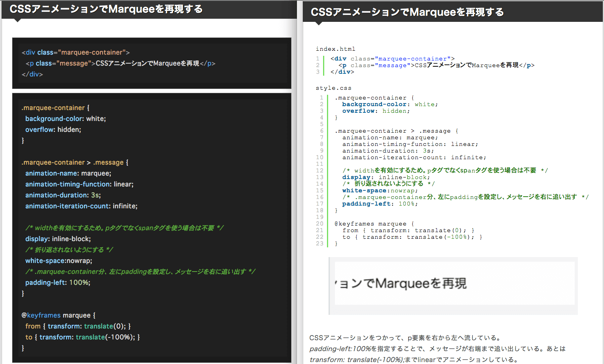Select green comment about width and span in dark block
This screenshot has height=364, width=604.
pos(124,228)
